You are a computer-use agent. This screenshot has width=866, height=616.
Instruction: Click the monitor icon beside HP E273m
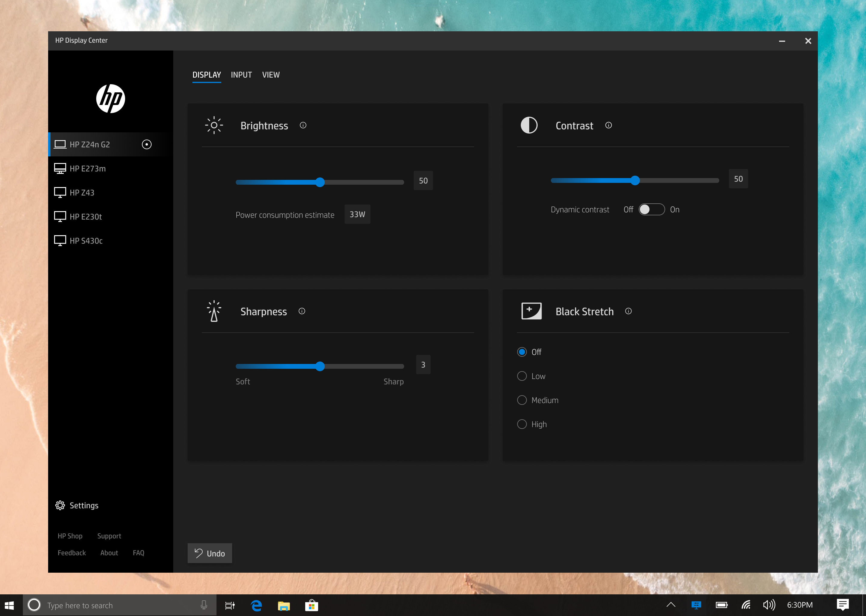tap(60, 168)
